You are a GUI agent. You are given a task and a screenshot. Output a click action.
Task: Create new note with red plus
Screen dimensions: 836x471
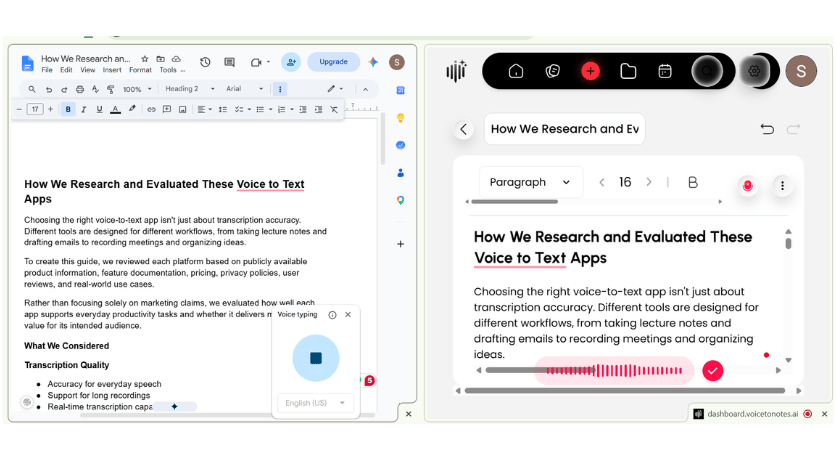coord(590,71)
